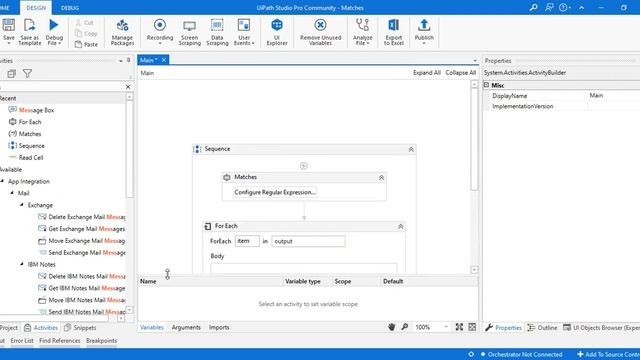
Task: Clear the activities search box
Action: click(128, 87)
